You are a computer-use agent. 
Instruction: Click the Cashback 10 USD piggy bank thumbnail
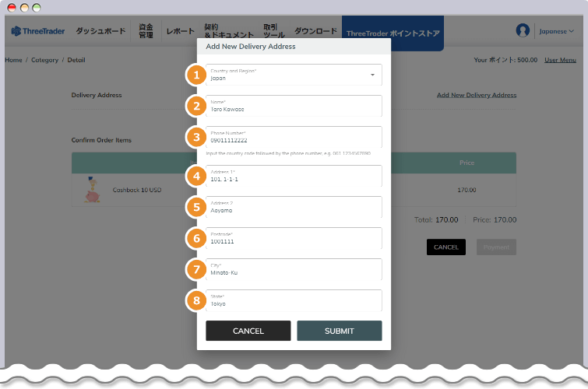tap(92, 190)
